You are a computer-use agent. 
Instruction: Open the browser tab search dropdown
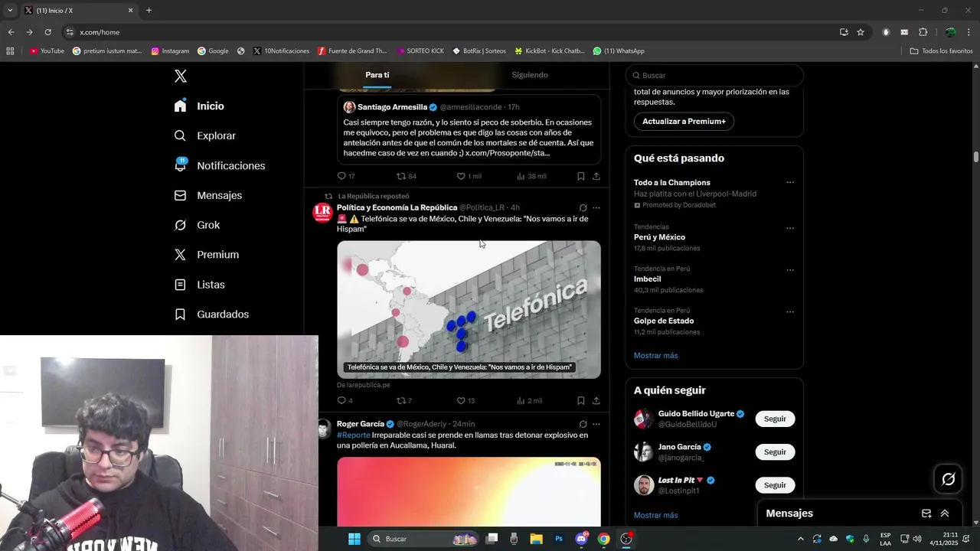click(x=10, y=11)
